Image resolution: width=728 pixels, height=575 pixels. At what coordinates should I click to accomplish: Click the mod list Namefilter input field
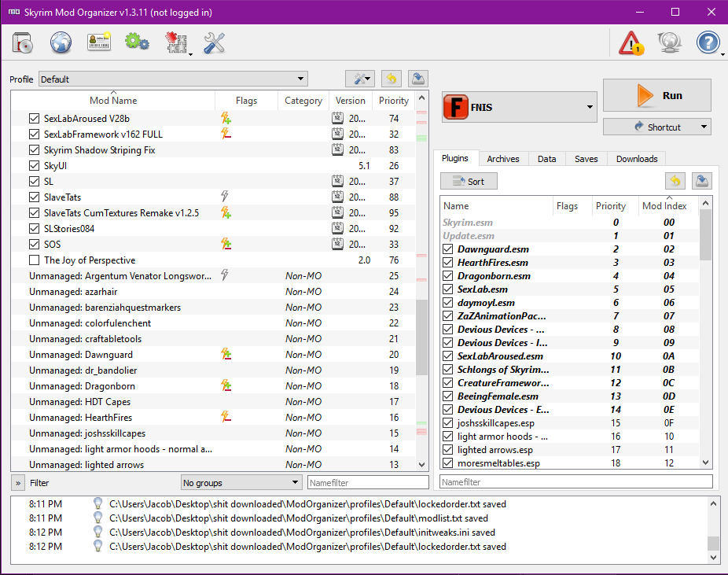pyautogui.click(x=368, y=483)
